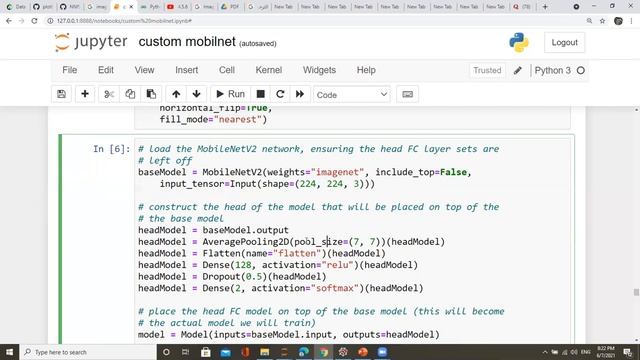Open the Mail app from the taskbar
The width and height of the screenshot is (640, 360).
(x=225, y=352)
